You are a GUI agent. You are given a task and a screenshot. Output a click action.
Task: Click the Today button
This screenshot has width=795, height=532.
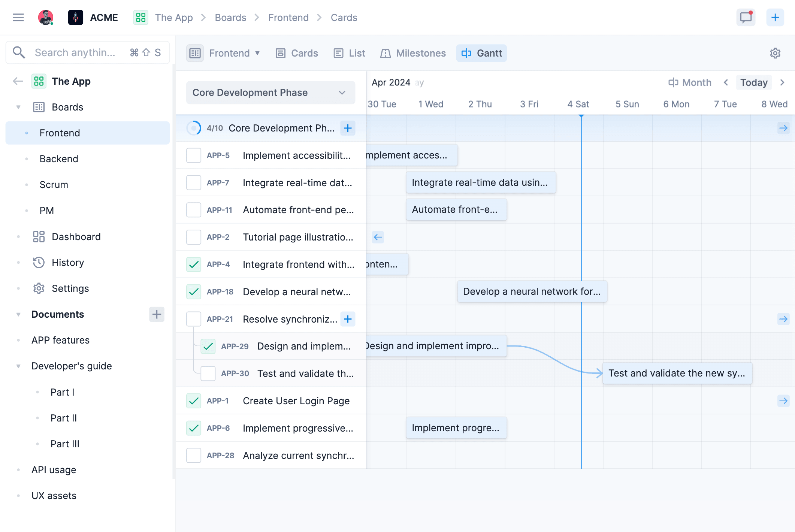point(753,82)
